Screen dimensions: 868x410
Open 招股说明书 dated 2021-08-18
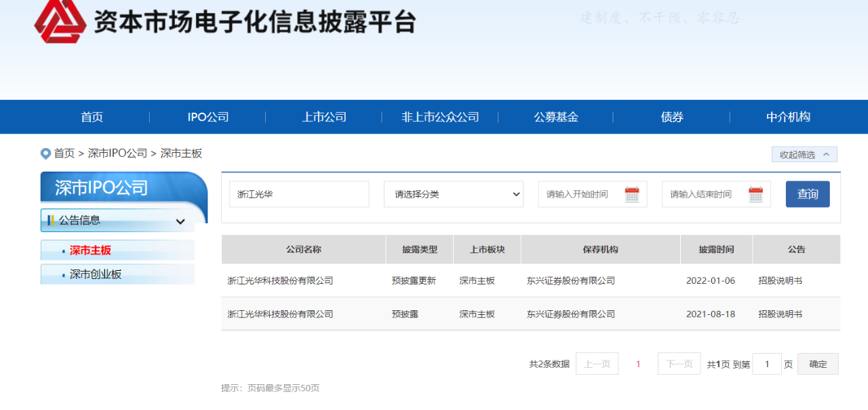780,314
